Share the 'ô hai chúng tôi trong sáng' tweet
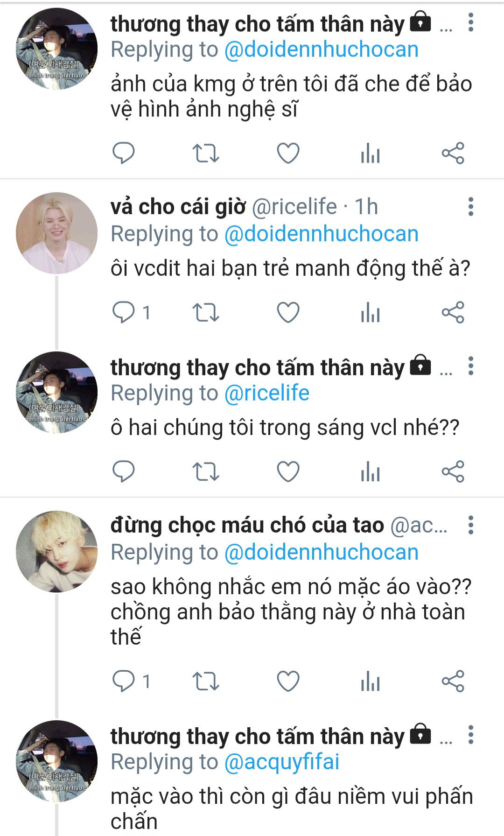The height and width of the screenshot is (836, 504). 453,471
